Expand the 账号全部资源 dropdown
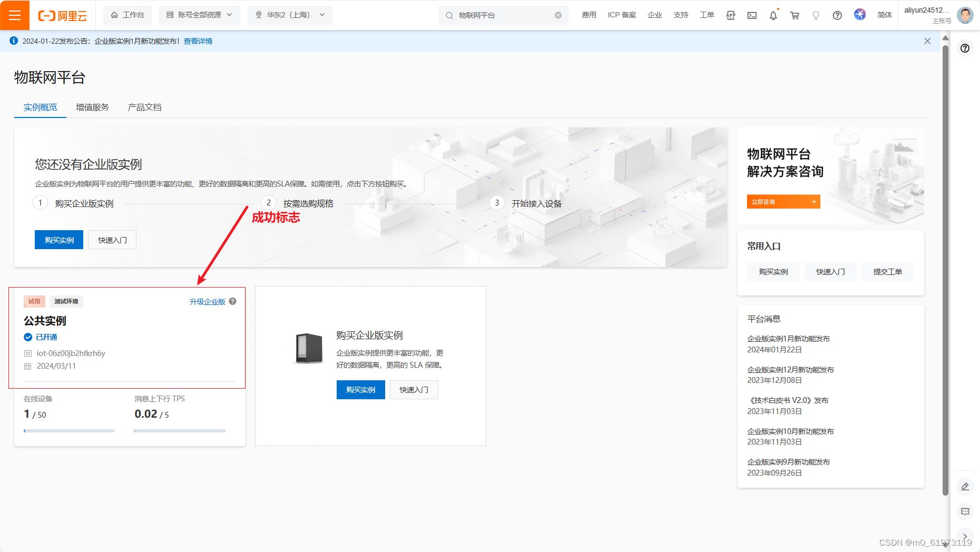This screenshot has width=980, height=552. click(199, 15)
